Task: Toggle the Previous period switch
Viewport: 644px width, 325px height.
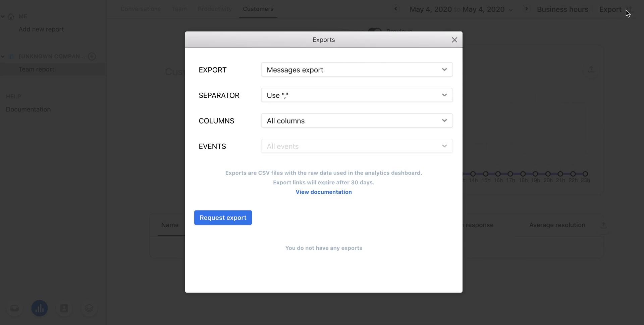Action: point(375,31)
